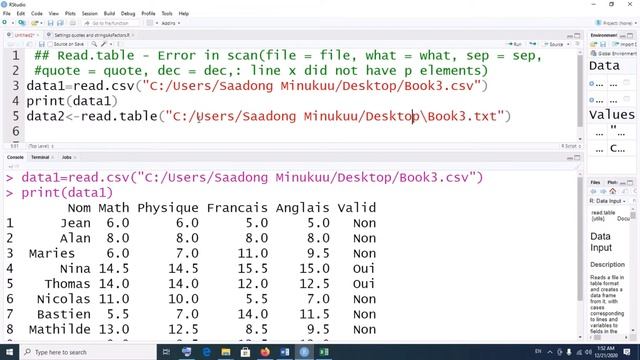Open the R: Data Input topic dropdown
The height and width of the screenshot is (360, 640).
click(608, 201)
